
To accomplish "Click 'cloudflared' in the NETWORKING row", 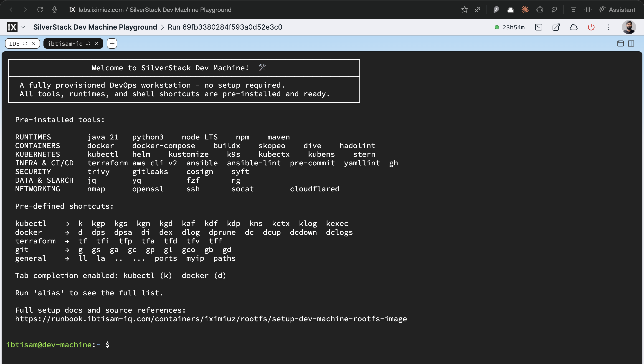I will (x=314, y=189).
